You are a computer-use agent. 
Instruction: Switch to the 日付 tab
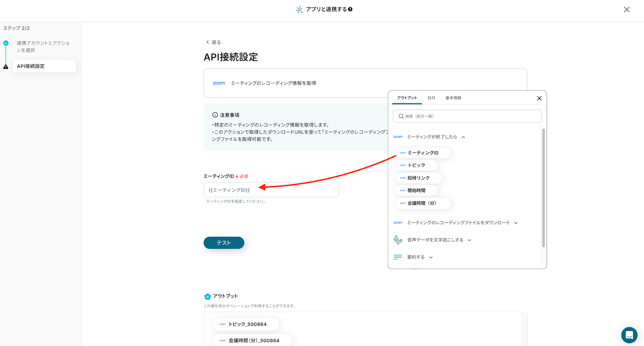tap(431, 98)
